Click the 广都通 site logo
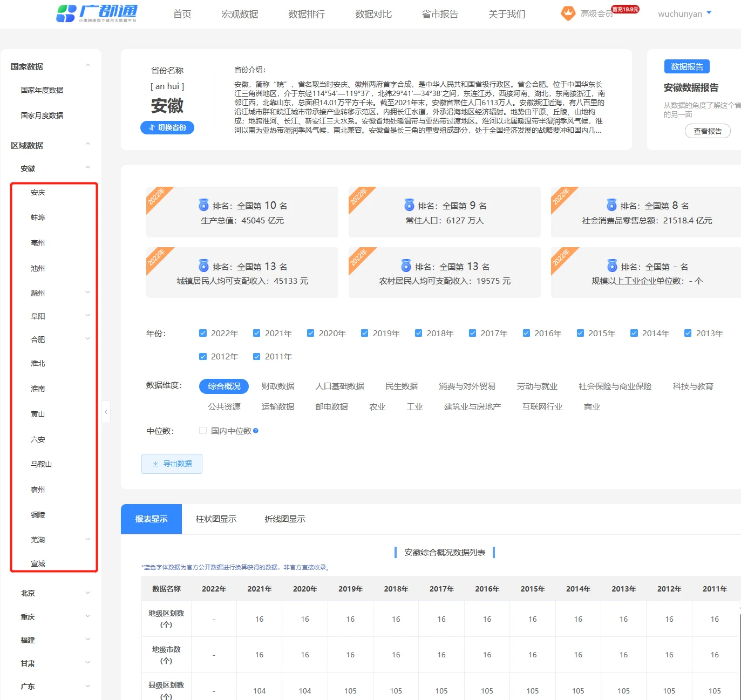This screenshot has width=741, height=700. tap(97, 13)
